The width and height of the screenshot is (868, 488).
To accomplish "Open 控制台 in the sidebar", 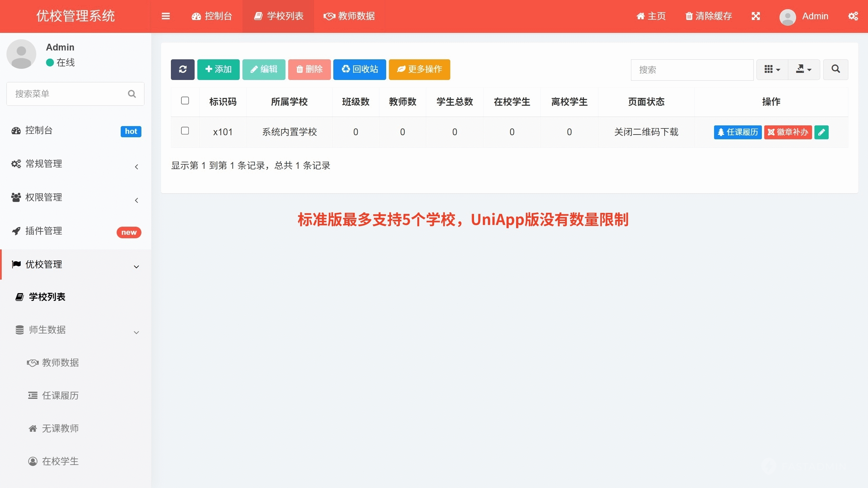I will pyautogui.click(x=76, y=131).
